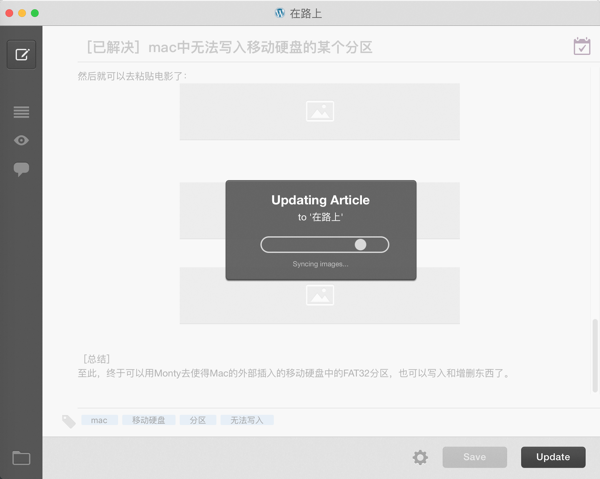The height and width of the screenshot is (479, 600).
Task: Click the '[总结]' heading text
Action: [96, 359]
